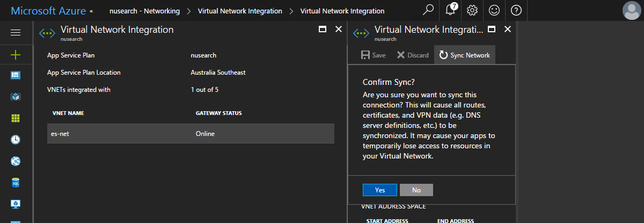The image size is (644, 223).
Task: Maximize the left Virtual Network Integration blade
Action: [323, 30]
